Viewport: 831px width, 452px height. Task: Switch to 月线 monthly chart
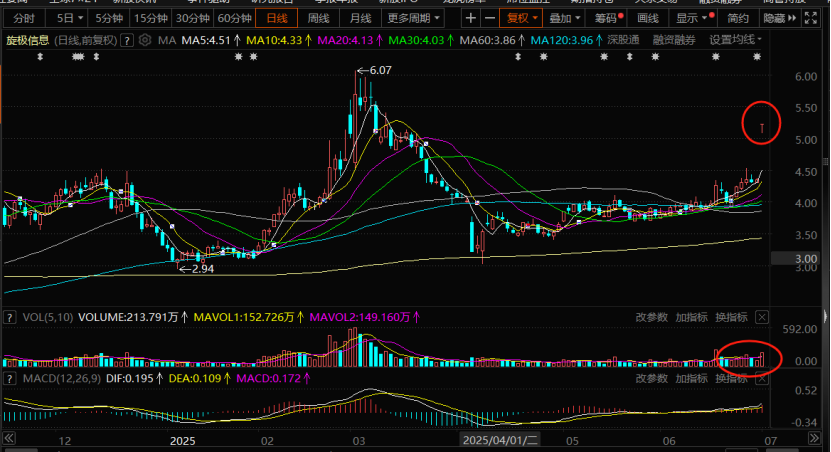[x=360, y=19]
